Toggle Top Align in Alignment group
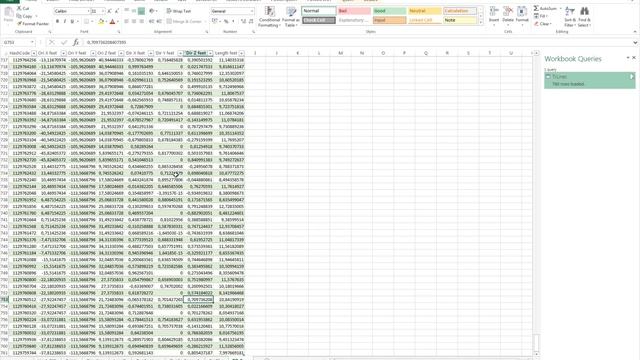640x360 pixels. 127,11
